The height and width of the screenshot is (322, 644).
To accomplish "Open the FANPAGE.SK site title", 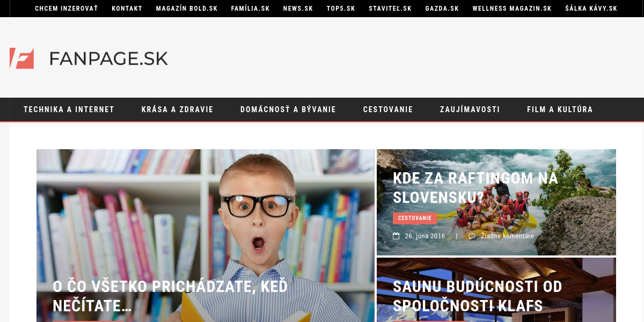I will [x=108, y=58].
